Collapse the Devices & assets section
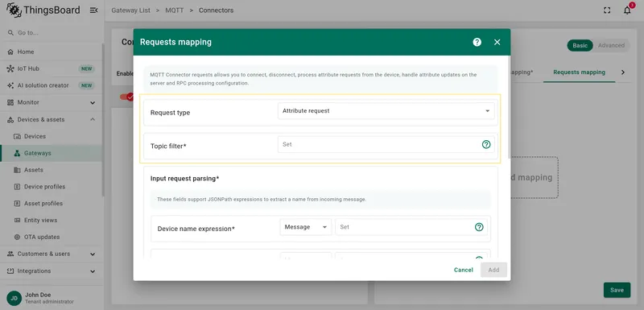 (93, 119)
